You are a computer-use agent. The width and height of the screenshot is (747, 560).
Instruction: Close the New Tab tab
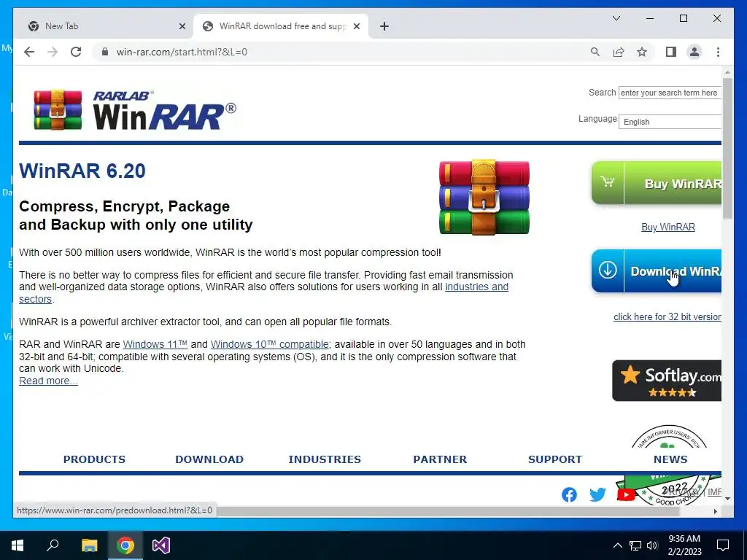pos(182,26)
